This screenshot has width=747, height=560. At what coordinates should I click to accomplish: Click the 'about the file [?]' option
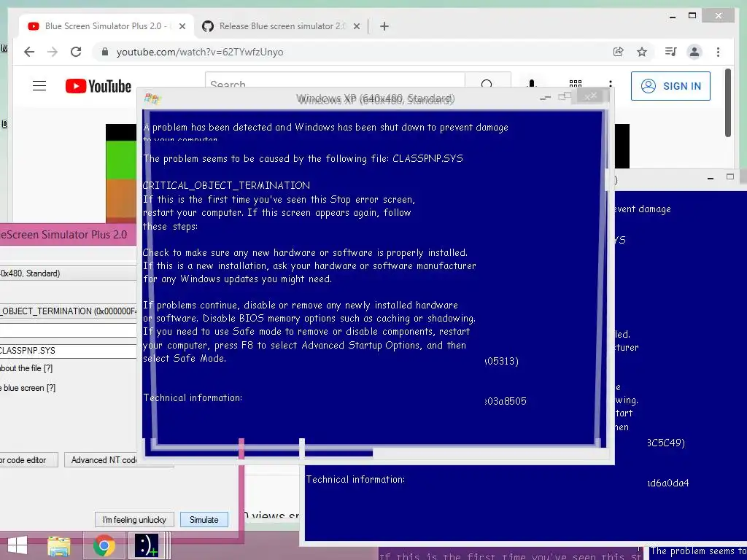point(26,368)
